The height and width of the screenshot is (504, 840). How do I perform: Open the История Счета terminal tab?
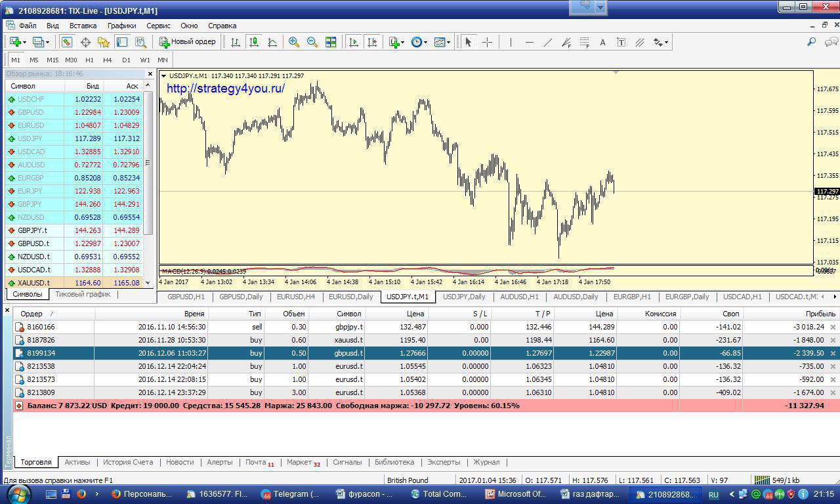click(128, 462)
